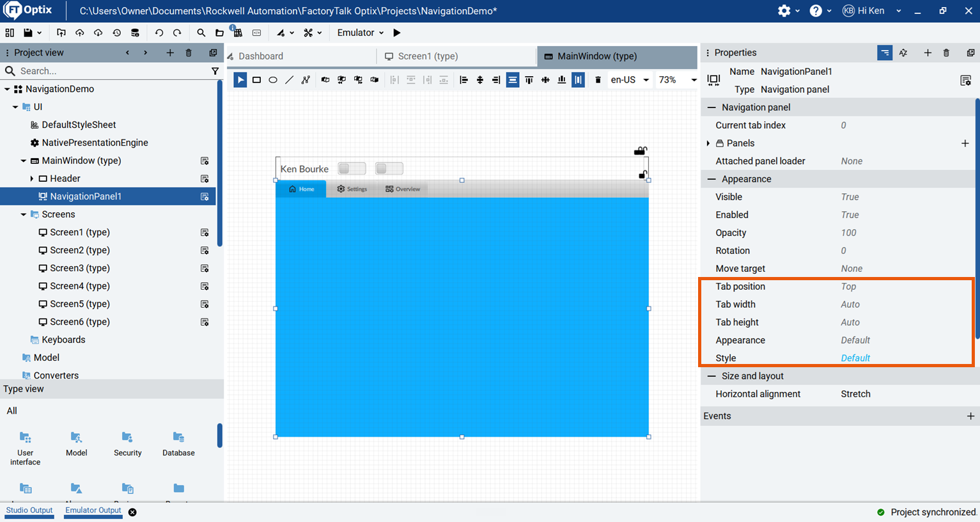Open the search magnifier in top toolbar

pos(201,33)
